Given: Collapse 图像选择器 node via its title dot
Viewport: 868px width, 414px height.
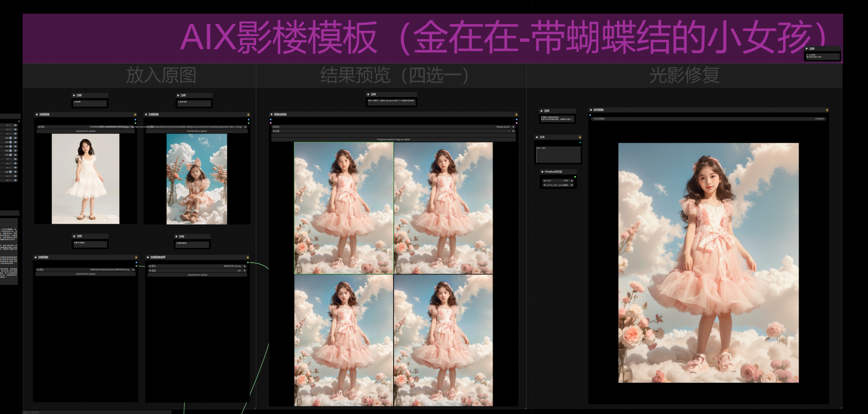Looking at the screenshot, I should pos(271,115).
